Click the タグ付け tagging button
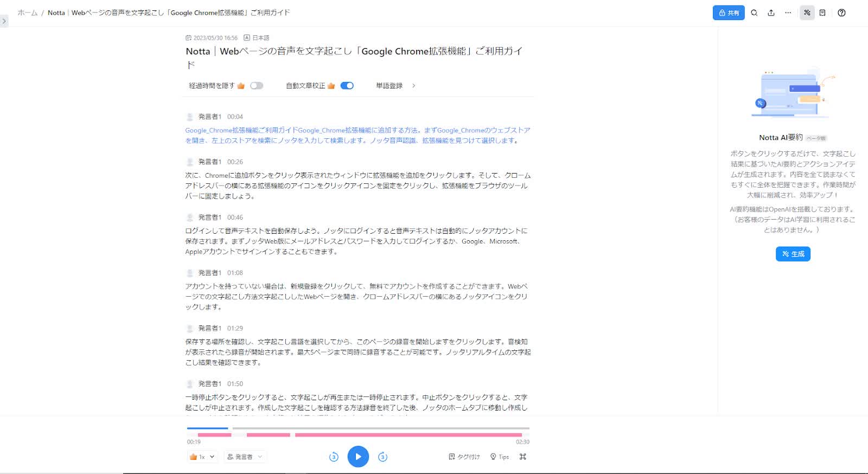The width and height of the screenshot is (868, 474). (x=464, y=457)
